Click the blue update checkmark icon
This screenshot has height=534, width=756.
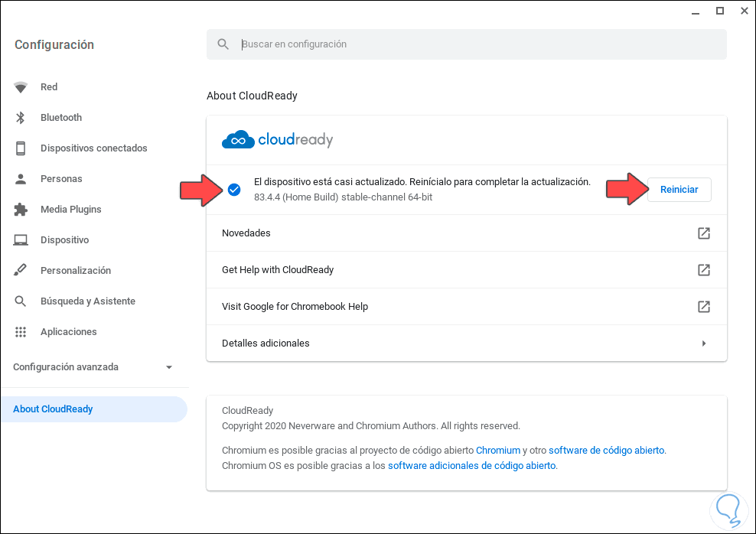(234, 189)
